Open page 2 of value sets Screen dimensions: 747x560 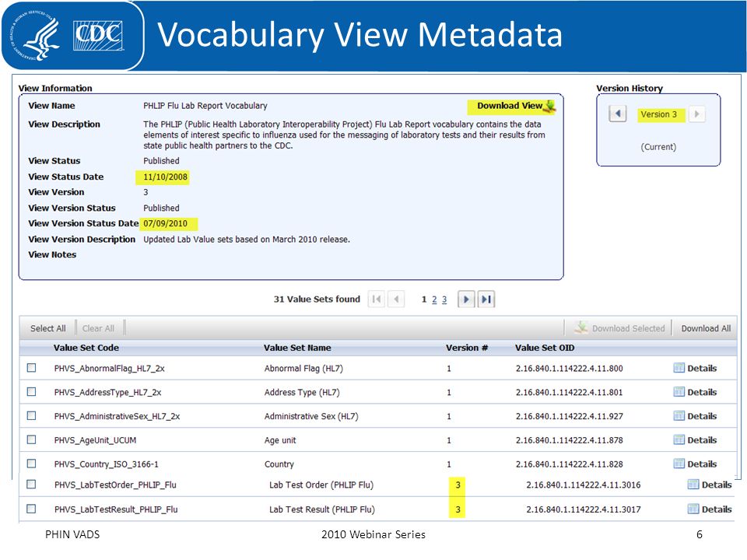pos(434,299)
